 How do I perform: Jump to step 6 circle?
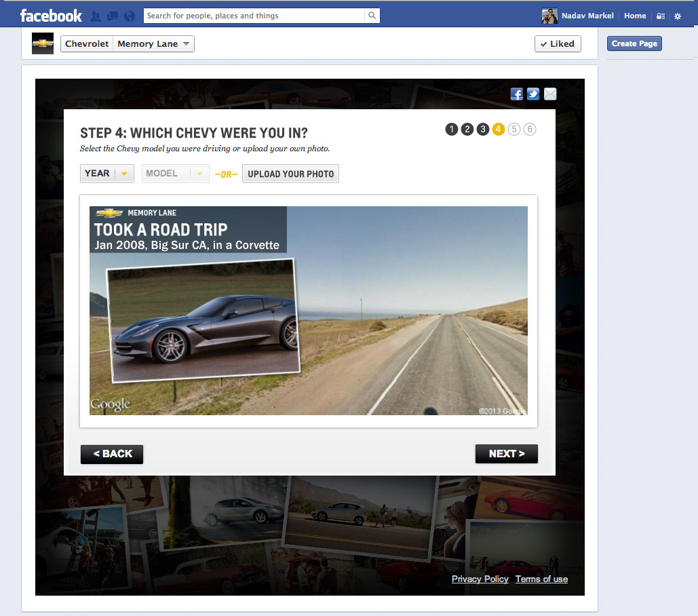coord(529,129)
